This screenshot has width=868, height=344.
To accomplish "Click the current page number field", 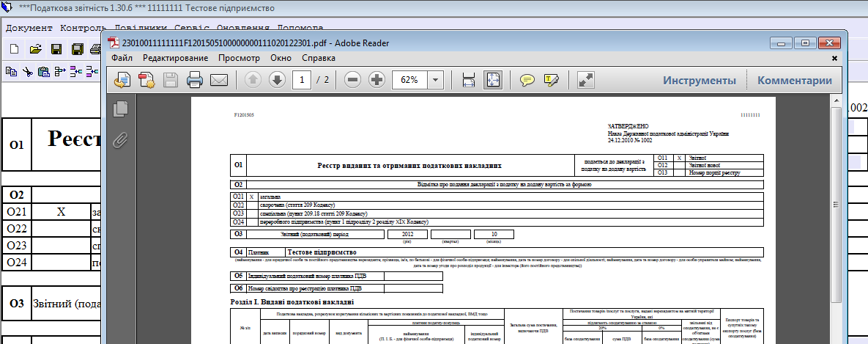I will (302, 80).
